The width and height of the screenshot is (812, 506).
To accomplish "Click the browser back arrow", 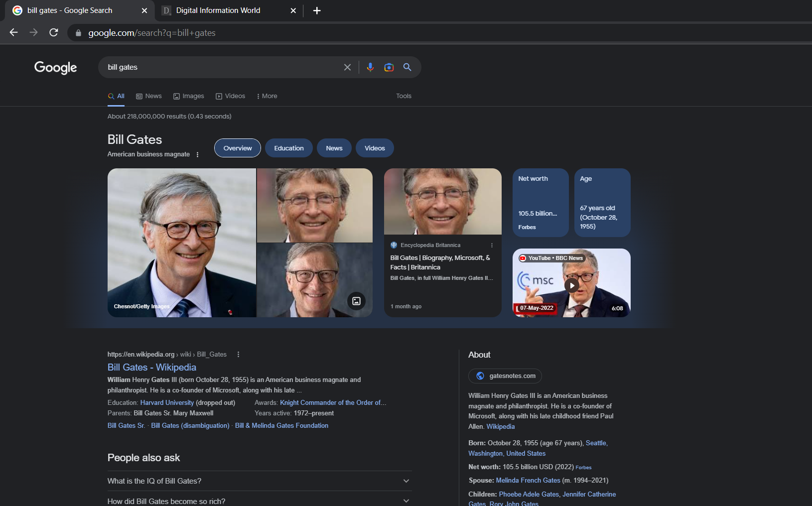I will point(13,32).
